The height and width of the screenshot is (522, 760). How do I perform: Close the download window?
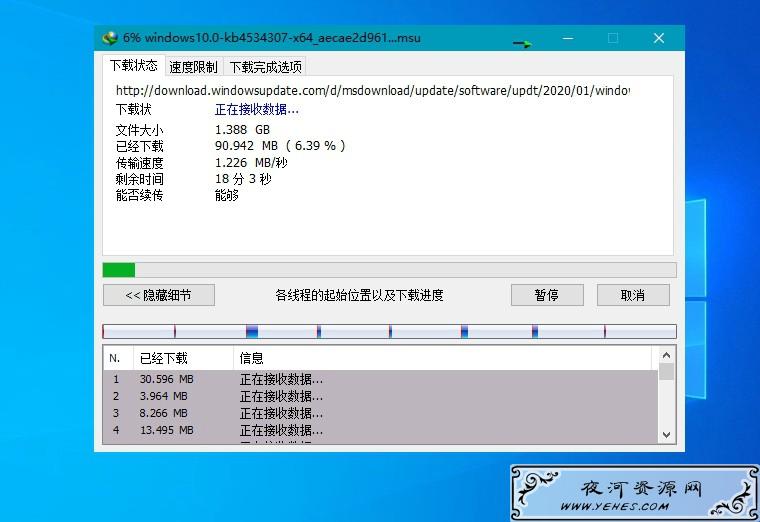click(658, 38)
